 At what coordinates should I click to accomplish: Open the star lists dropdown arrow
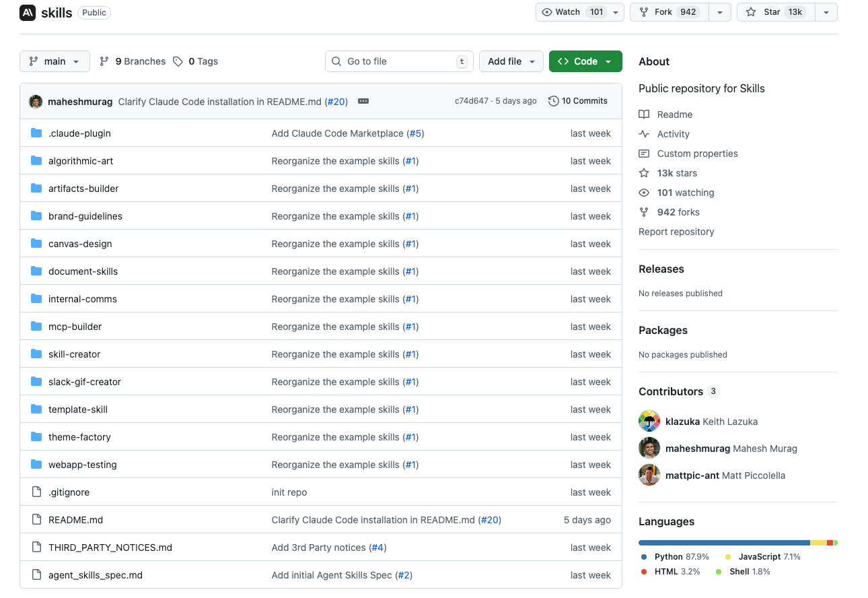[x=826, y=12]
